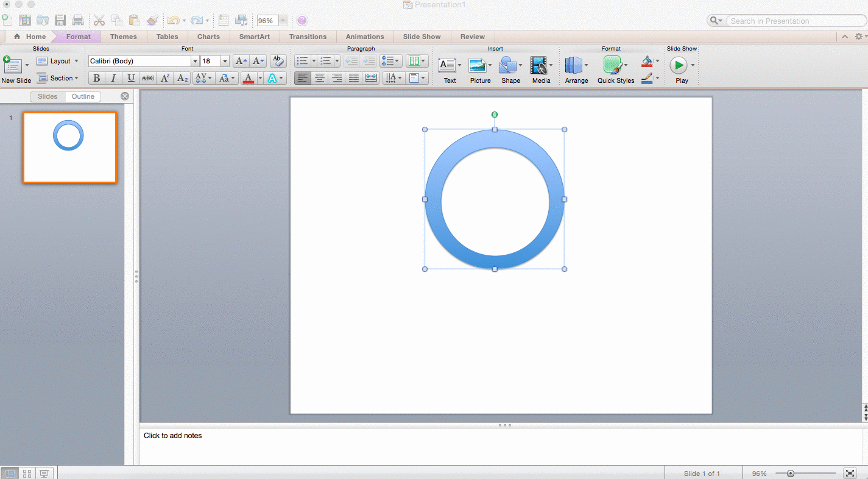Go to the Animations tab

coord(365,37)
